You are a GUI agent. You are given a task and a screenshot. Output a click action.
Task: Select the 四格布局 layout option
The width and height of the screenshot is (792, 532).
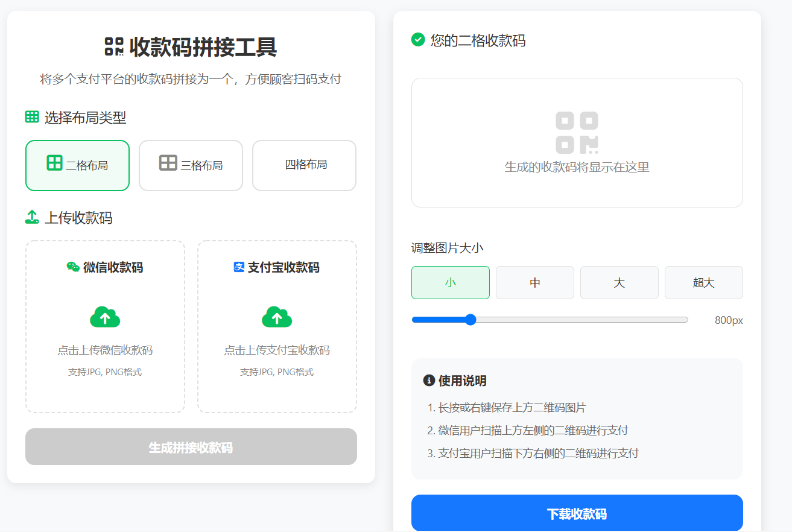click(x=304, y=165)
